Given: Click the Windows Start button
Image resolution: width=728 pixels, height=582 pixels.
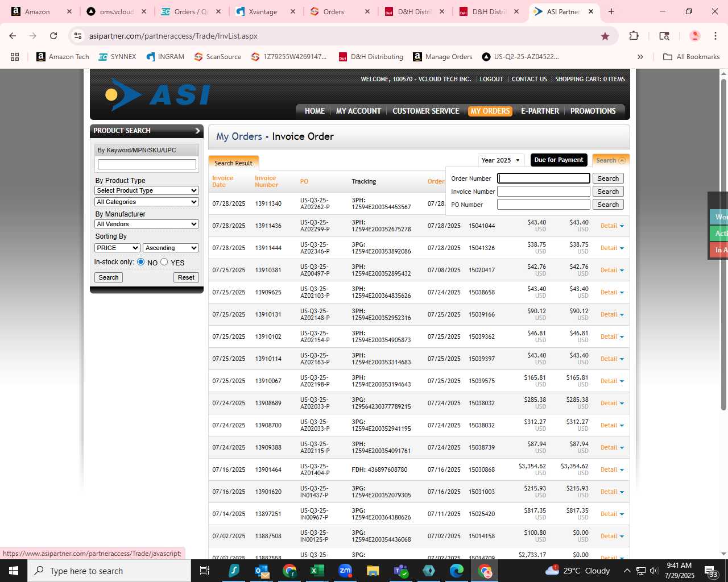Looking at the screenshot, I should 14,571.
